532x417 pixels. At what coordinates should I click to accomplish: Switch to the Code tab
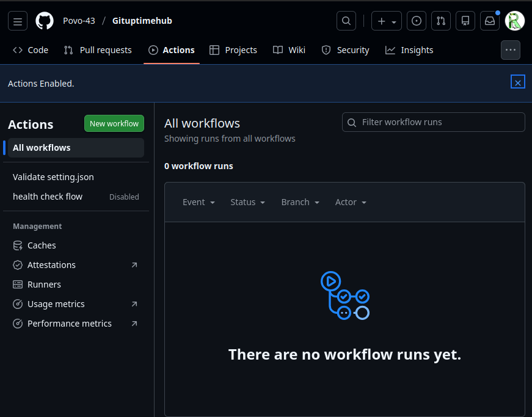click(x=31, y=50)
